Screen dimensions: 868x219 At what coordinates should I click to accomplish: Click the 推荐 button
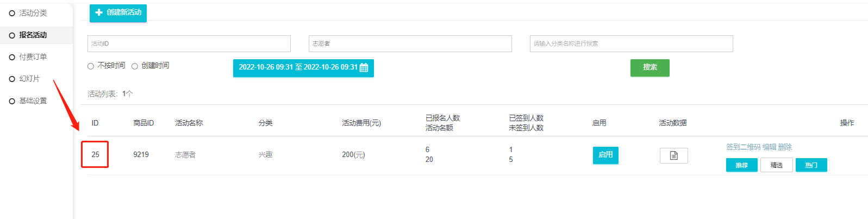742,165
